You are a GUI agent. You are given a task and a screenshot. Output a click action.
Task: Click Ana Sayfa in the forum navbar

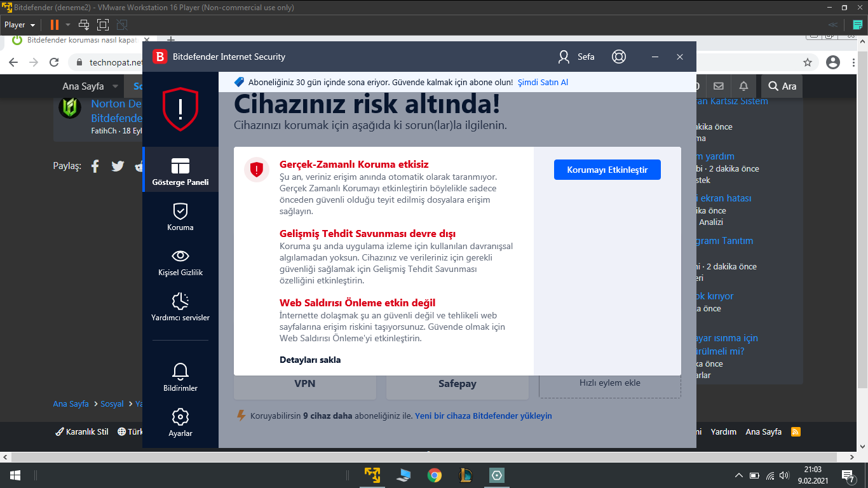(x=83, y=86)
